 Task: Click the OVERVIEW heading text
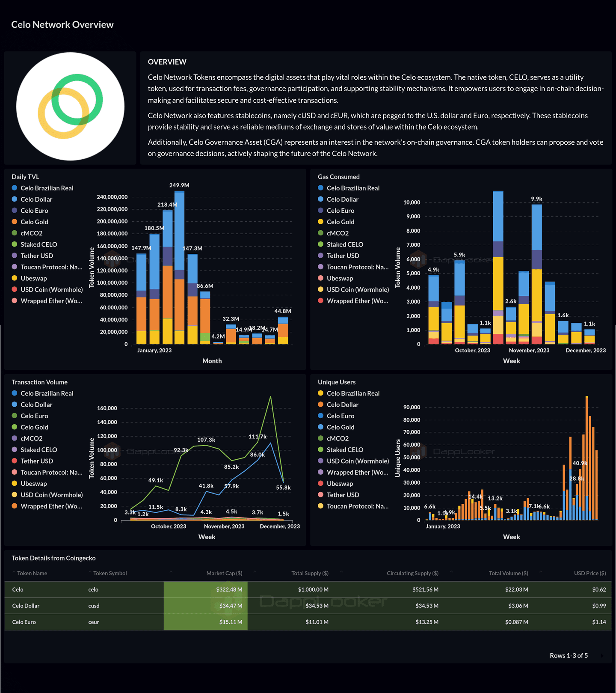167,62
